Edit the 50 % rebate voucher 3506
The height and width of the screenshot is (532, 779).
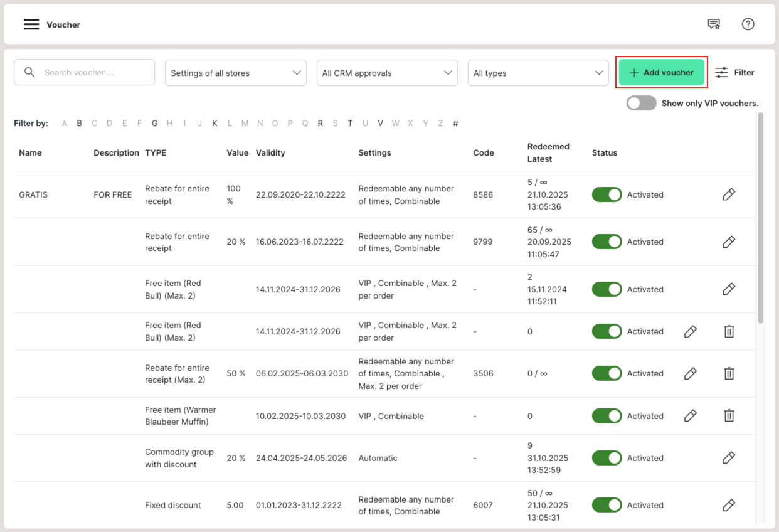690,373
